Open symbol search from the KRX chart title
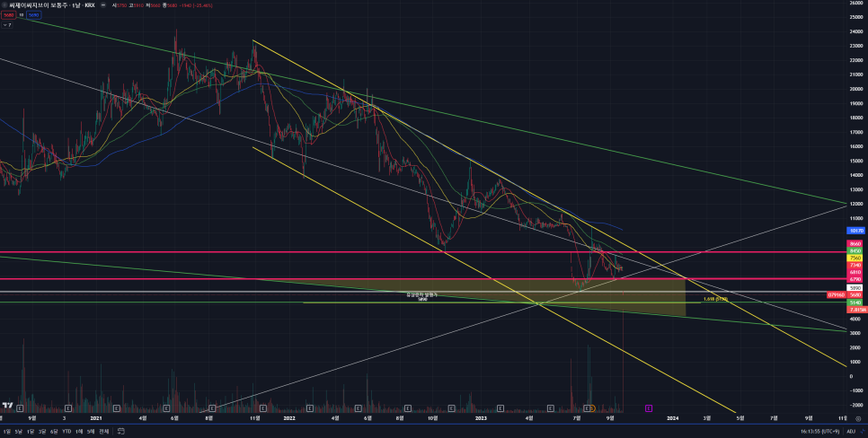Screen dimensions: 868x438 (51, 5)
